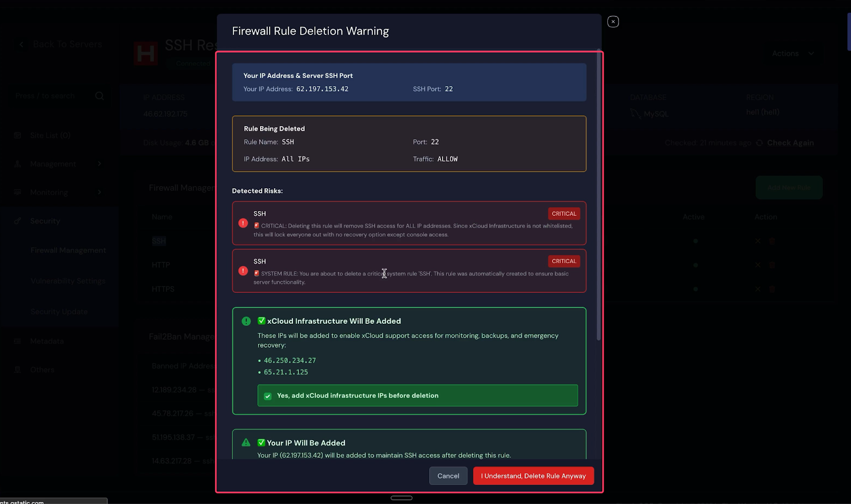The height and width of the screenshot is (504, 851).
Task: Click the disable X icon in HTTP row
Action: (x=758, y=265)
